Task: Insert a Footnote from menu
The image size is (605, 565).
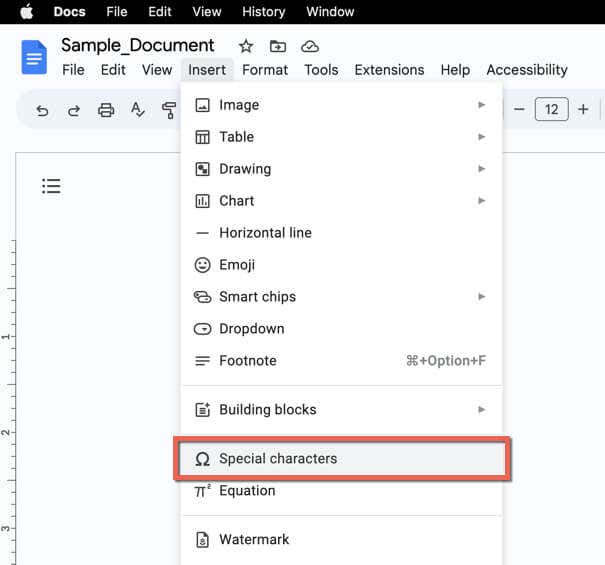Action: (x=341, y=360)
